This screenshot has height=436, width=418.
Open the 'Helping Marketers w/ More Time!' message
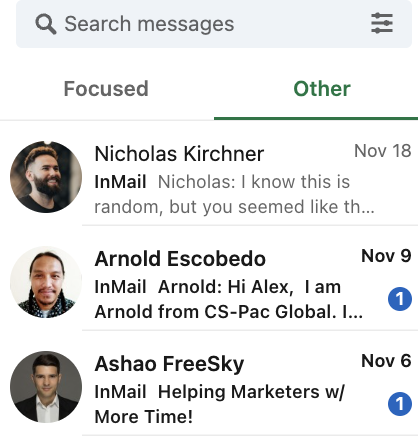pyautogui.click(x=220, y=404)
